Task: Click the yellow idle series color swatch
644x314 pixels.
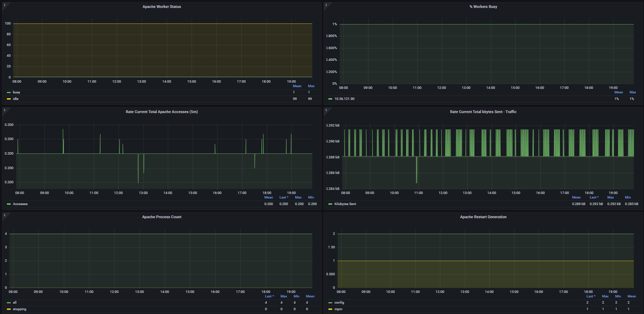Action: pyautogui.click(x=9, y=99)
